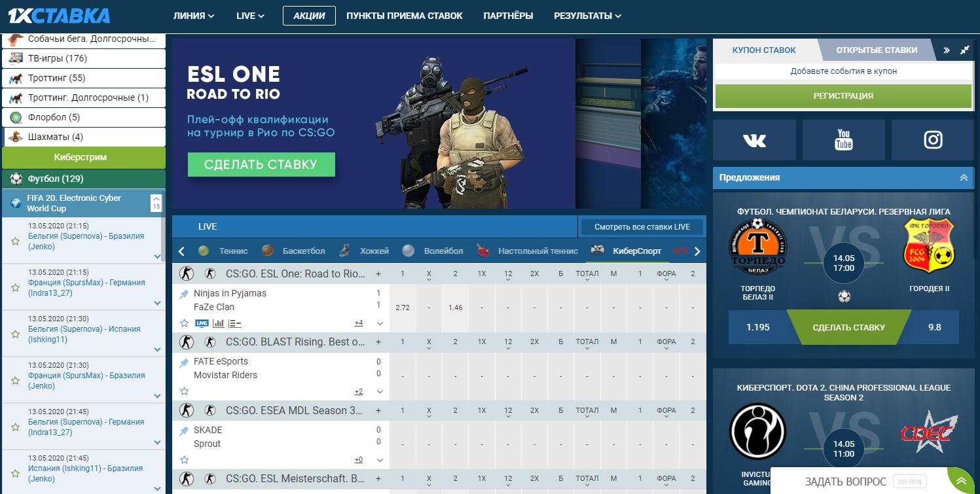Click the green РЕГИСТРАЦИЯ button
Image resolution: width=980 pixels, height=494 pixels.
[843, 96]
